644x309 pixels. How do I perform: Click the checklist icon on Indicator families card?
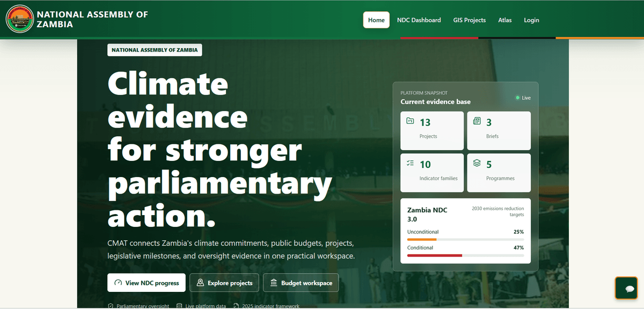coord(410,163)
